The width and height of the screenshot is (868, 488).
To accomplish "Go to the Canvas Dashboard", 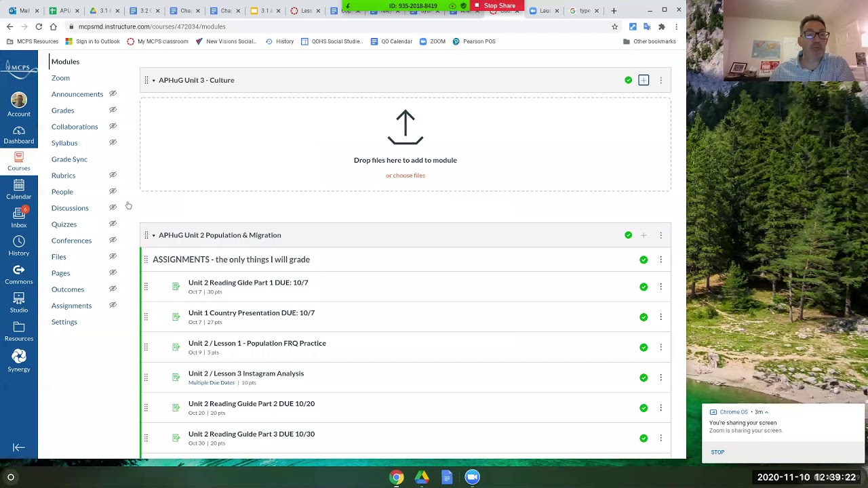I will pos(19,135).
